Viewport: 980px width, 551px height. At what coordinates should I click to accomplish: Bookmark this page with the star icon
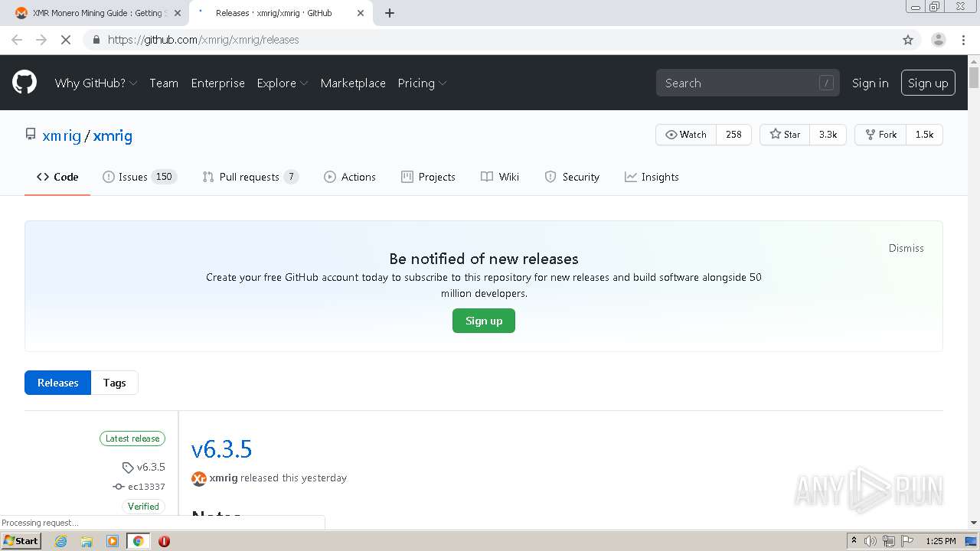click(x=908, y=40)
